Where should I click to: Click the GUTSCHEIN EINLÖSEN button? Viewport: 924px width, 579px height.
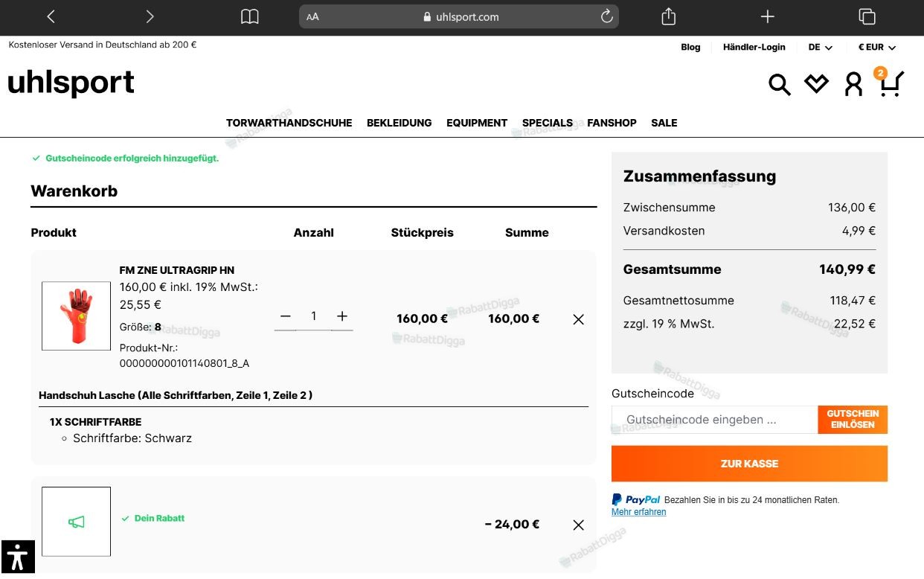coord(853,420)
